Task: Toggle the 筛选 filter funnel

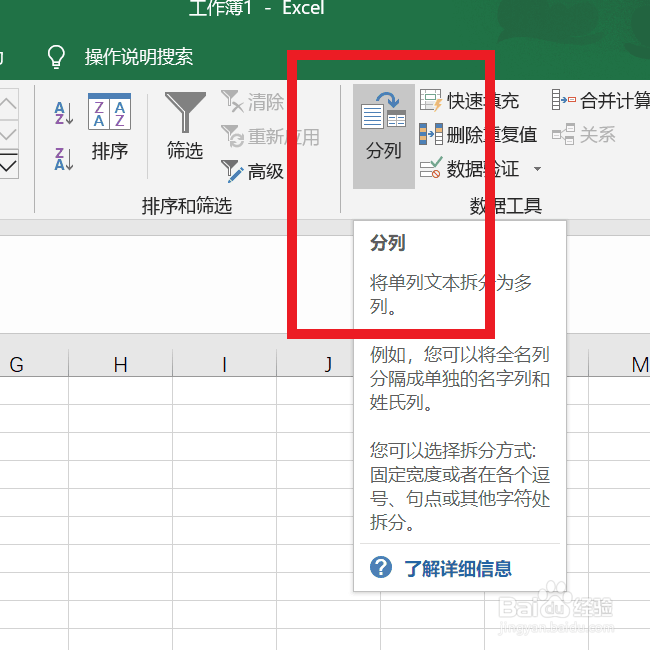Action: tap(185, 126)
